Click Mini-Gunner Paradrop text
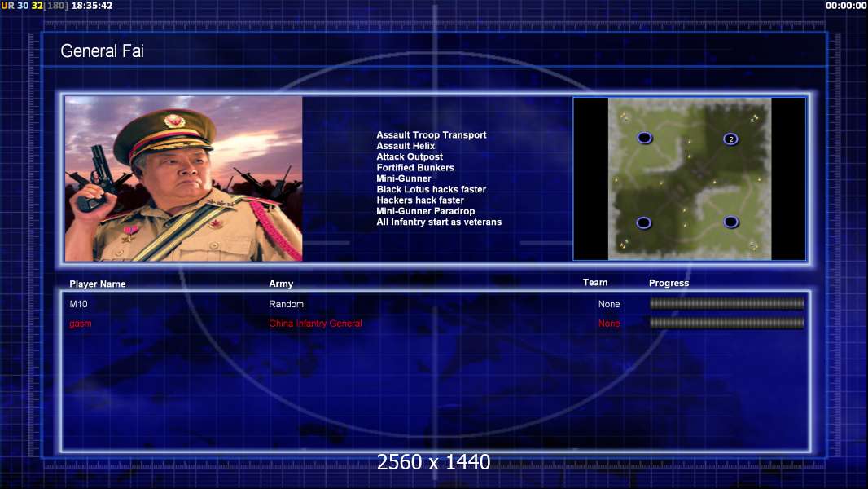Screen dimensions: 868x489 (425, 211)
